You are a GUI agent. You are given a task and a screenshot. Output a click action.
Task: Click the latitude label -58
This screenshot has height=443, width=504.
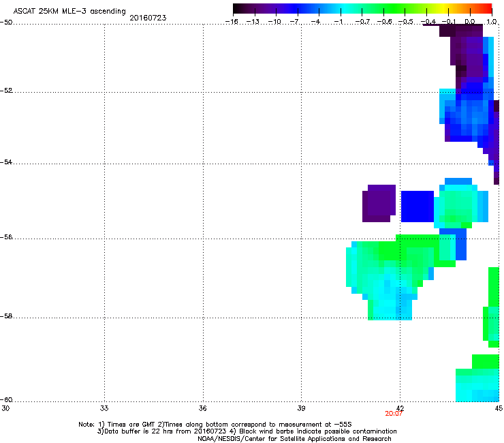click(6, 316)
